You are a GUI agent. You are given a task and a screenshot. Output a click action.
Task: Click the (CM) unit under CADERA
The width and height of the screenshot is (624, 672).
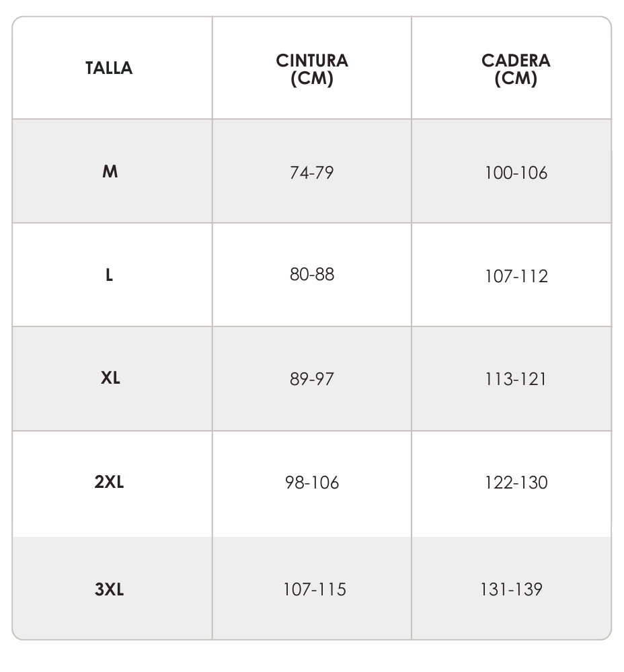point(516,78)
